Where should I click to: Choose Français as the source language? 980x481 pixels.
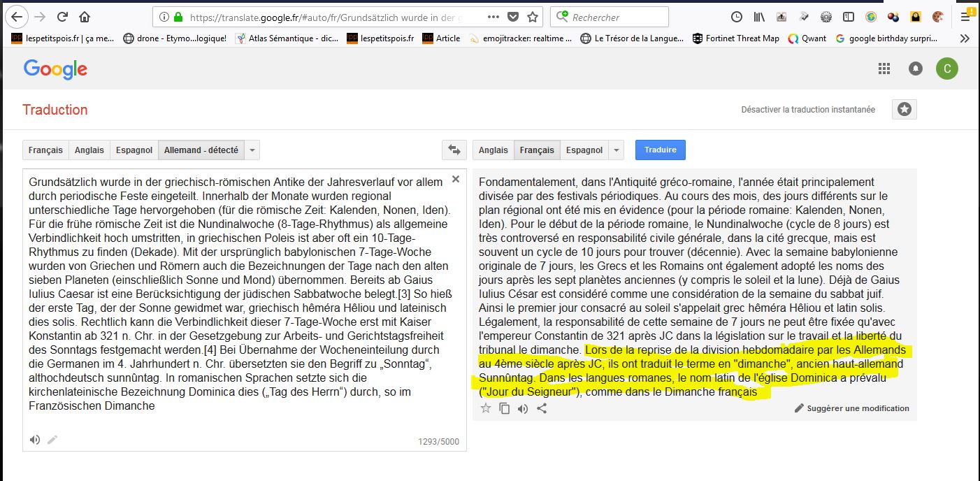45,150
